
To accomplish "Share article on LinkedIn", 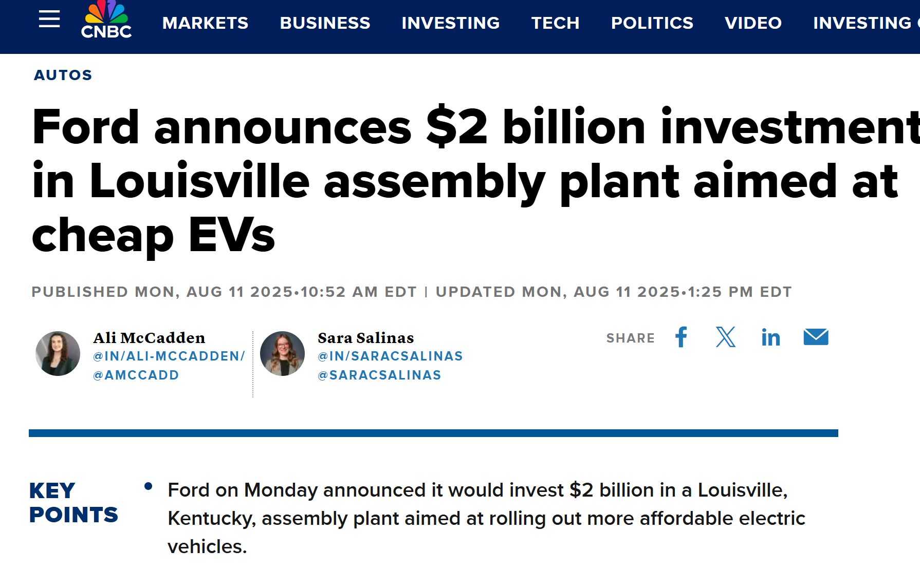I will [770, 337].
